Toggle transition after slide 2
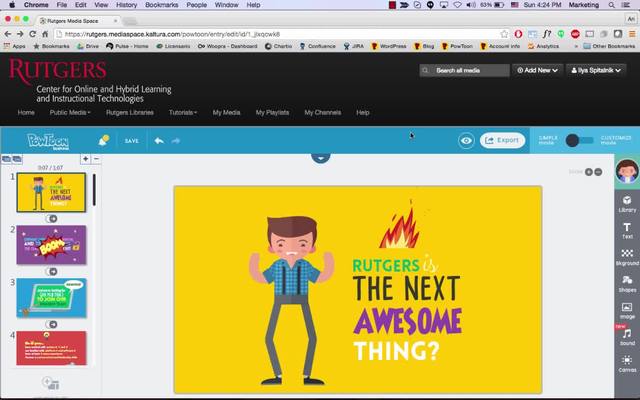The image size is (640, 400). (x=51, y=271)
